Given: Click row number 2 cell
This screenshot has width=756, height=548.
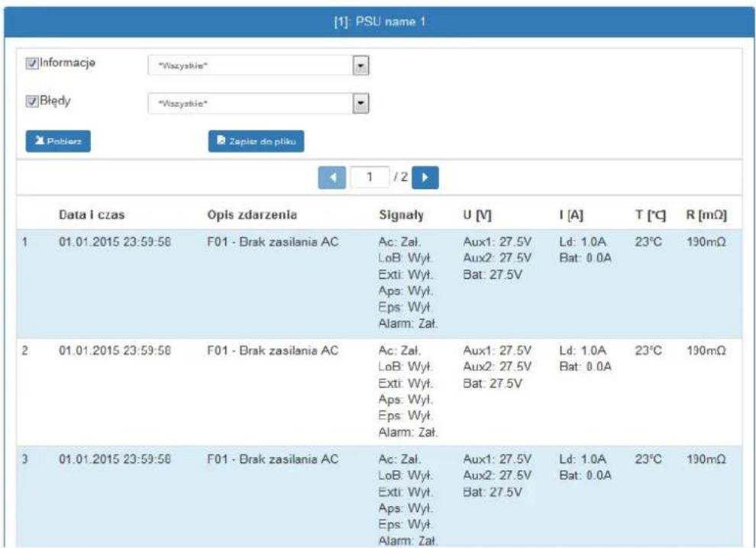Looking at the screenshot, I should [24, 350].
